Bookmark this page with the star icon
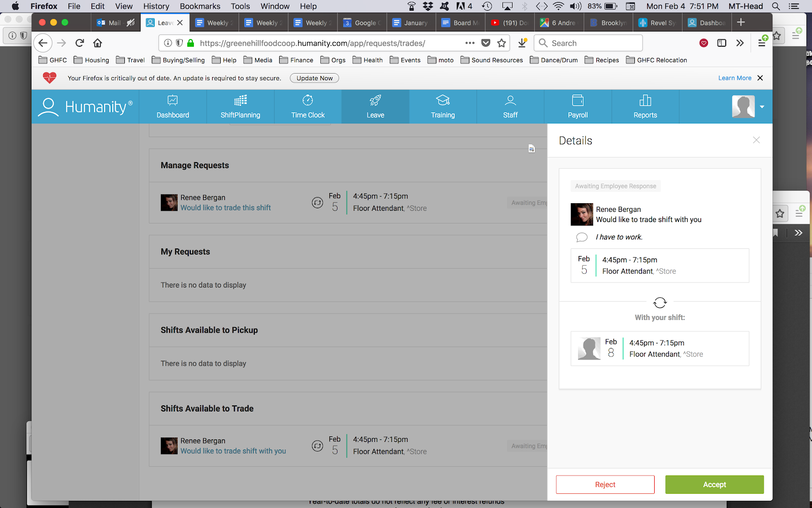 501,43
